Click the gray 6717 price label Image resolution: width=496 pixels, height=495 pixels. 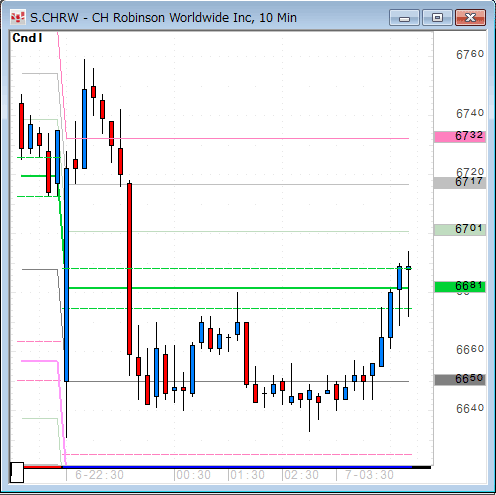pos(460,182)
